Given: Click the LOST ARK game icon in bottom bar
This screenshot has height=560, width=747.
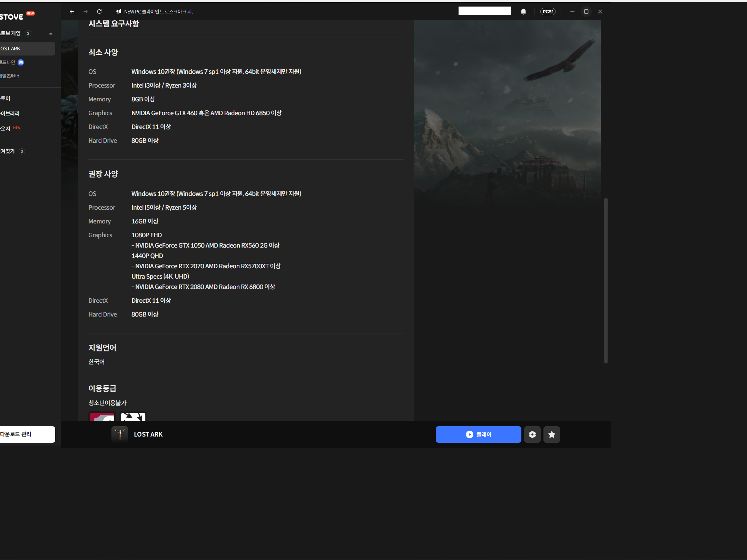Looking at the screenshot, I should [x=120, y=434].
